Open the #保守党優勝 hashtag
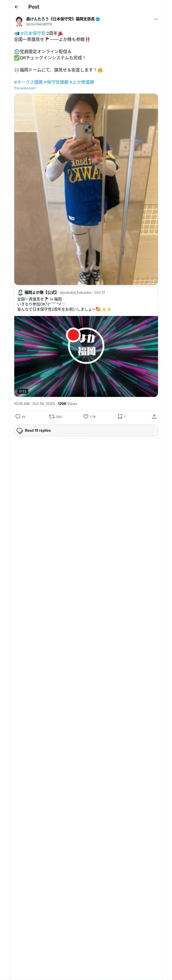 coord(56,82)
